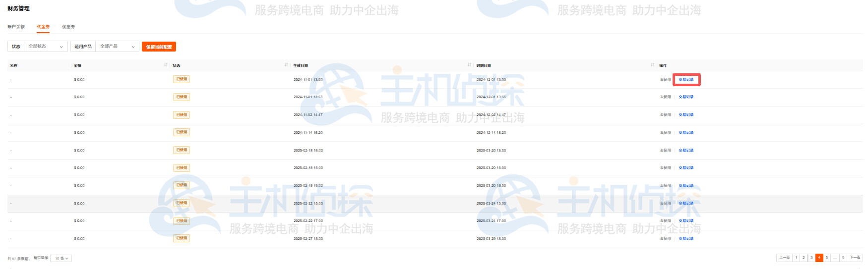This screenshot has height=269, width=868.
Task: Jump to pagination page 3
Action: [x=811, y=258]
